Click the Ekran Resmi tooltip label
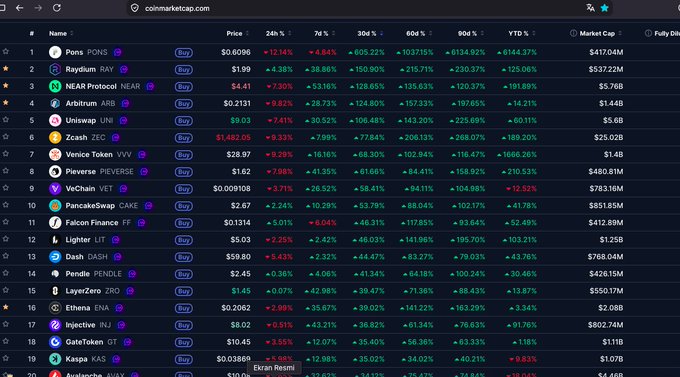 point(274,368)
